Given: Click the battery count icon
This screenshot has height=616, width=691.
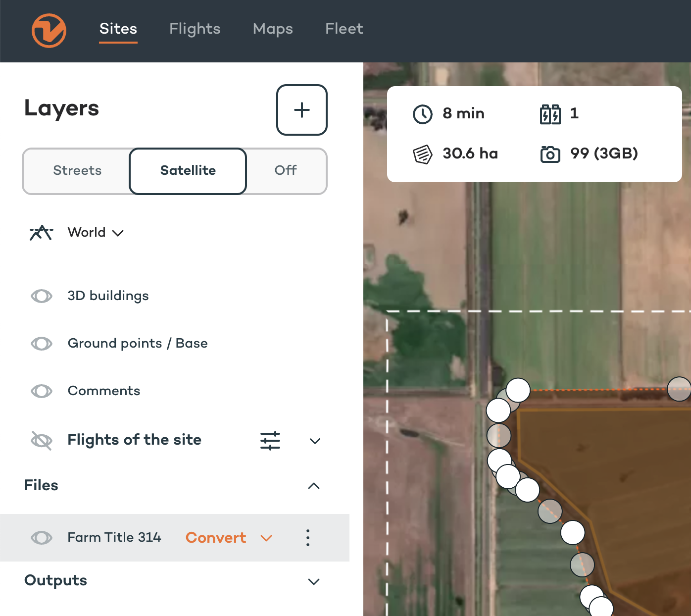Looking at the screenshot, I should (550, 114).
